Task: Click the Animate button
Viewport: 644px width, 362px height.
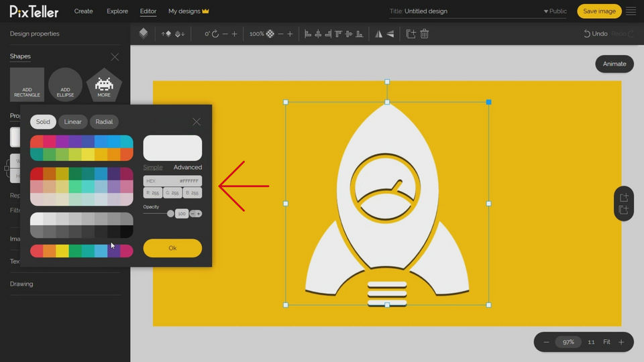Action: 614,64
